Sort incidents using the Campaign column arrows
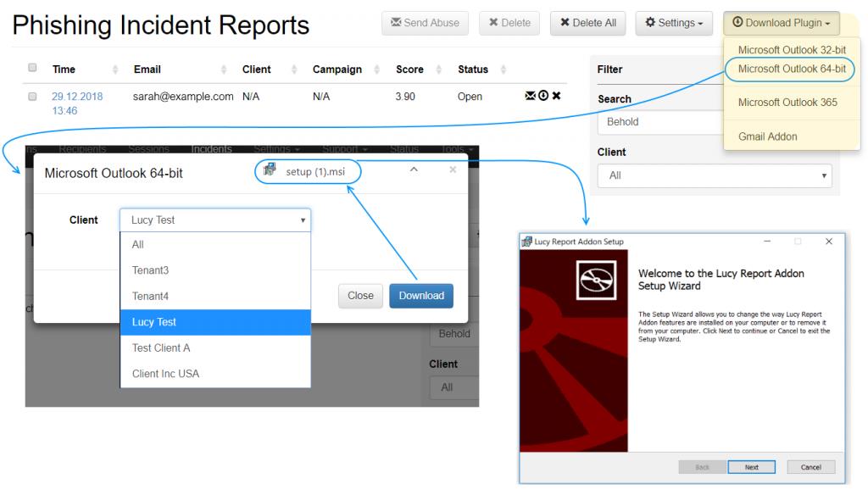This screenshot has height=495, width=868. 377,70
